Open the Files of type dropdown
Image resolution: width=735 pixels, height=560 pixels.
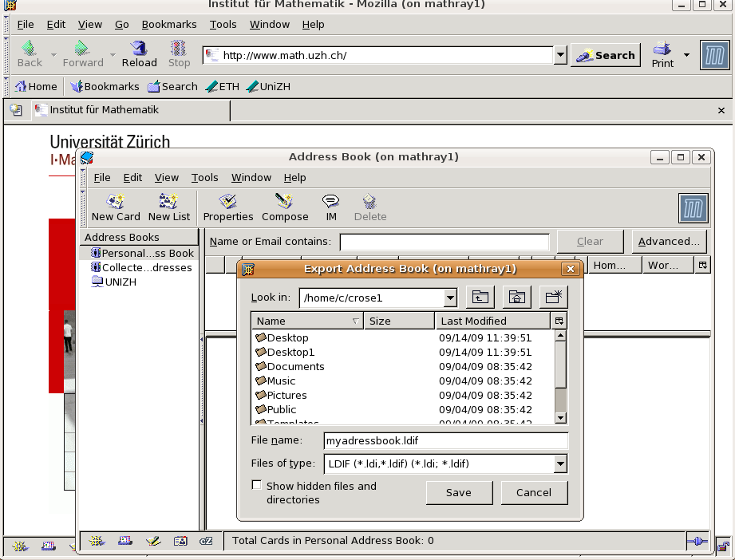(560, 463)
